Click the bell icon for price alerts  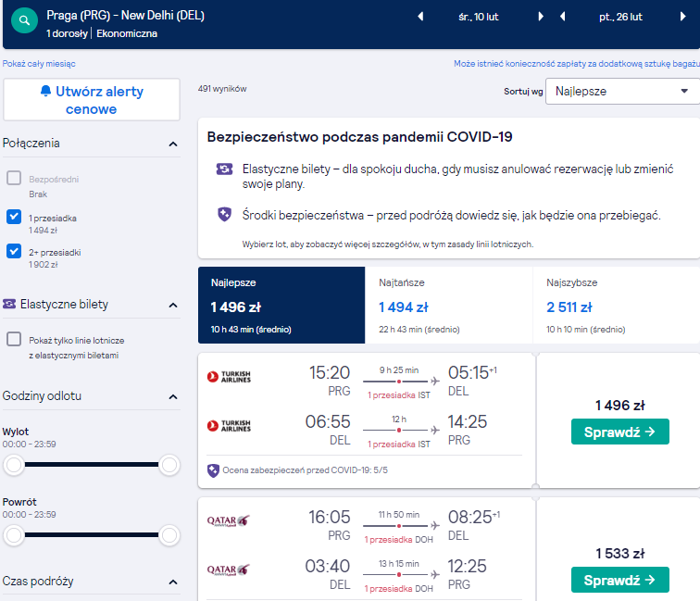[45, 91]
